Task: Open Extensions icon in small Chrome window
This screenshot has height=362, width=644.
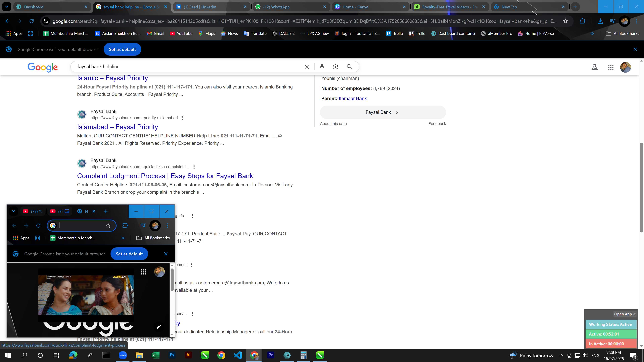Action: [x=125, y=226]
